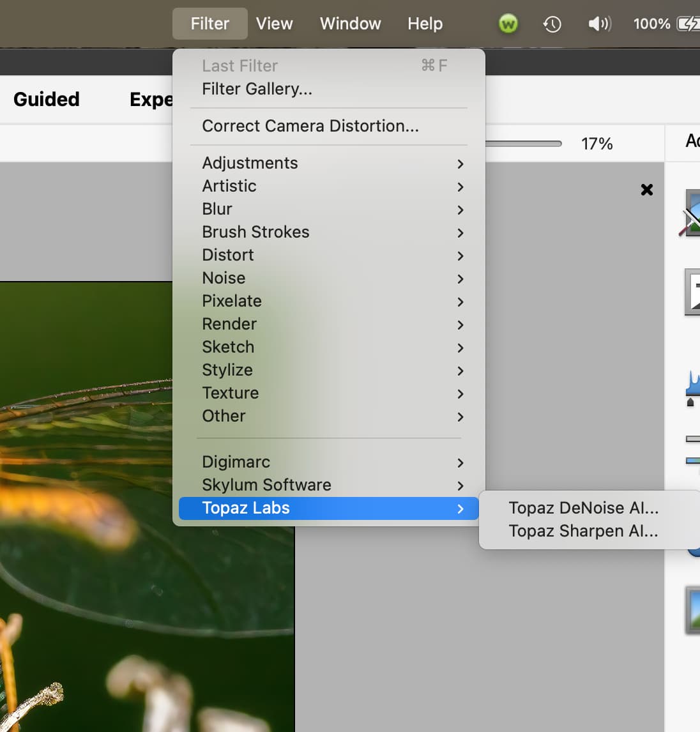Switch to the Guided mode tab
700x732 pixels.
tap(47, 100)
